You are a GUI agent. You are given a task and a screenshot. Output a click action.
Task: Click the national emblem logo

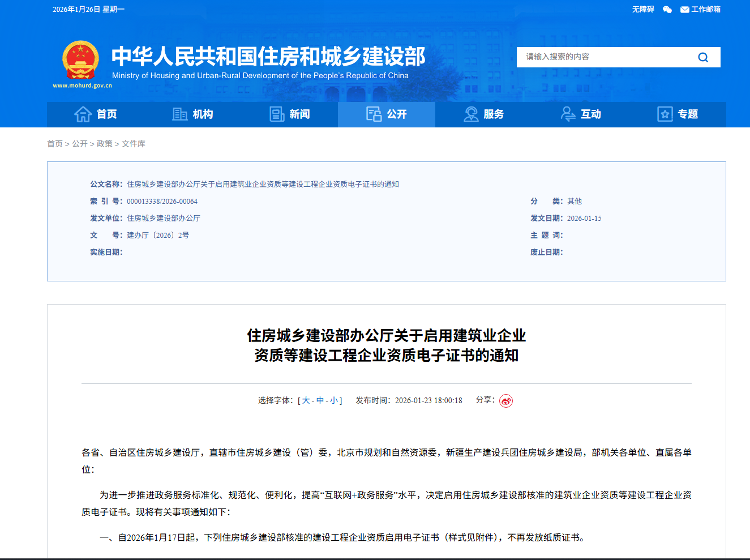click(80, 60)
